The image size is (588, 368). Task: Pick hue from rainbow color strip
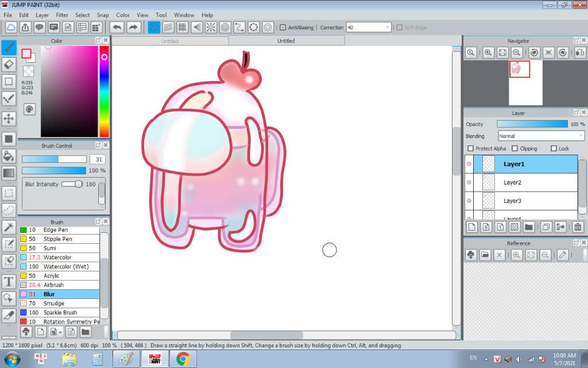pyautogui.click(x=105, y=91)
